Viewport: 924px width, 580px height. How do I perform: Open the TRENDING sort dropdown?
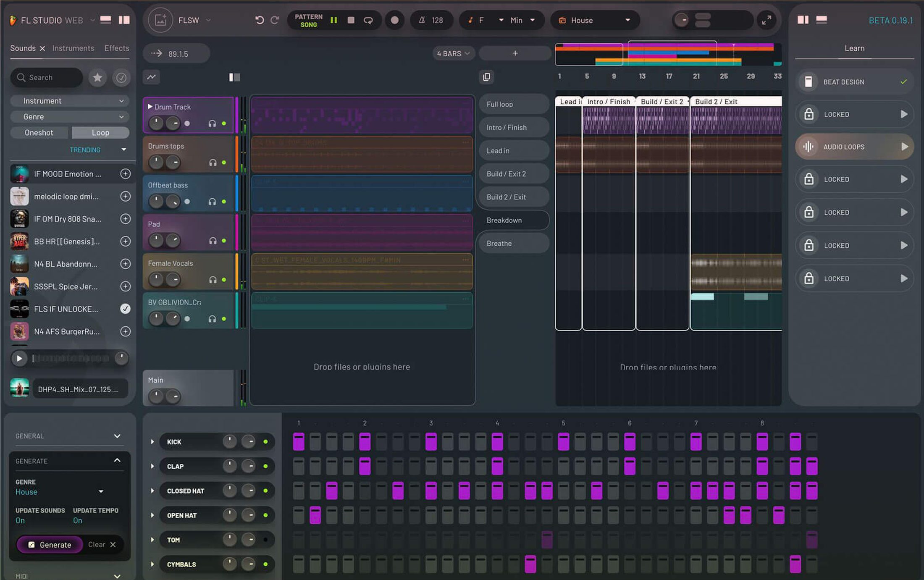coord(98,150)
